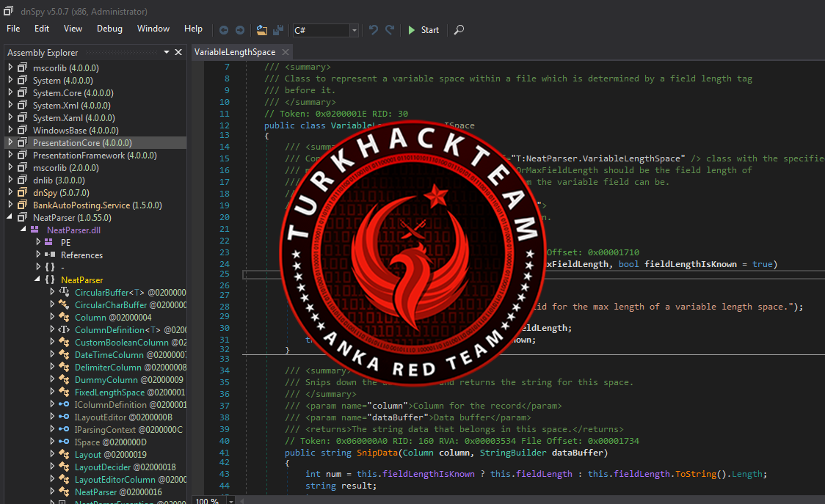This screenshot has width=825, height=504.
Task: Click the class icon beside CircularCharBuffer
Action: click(64, 304)
